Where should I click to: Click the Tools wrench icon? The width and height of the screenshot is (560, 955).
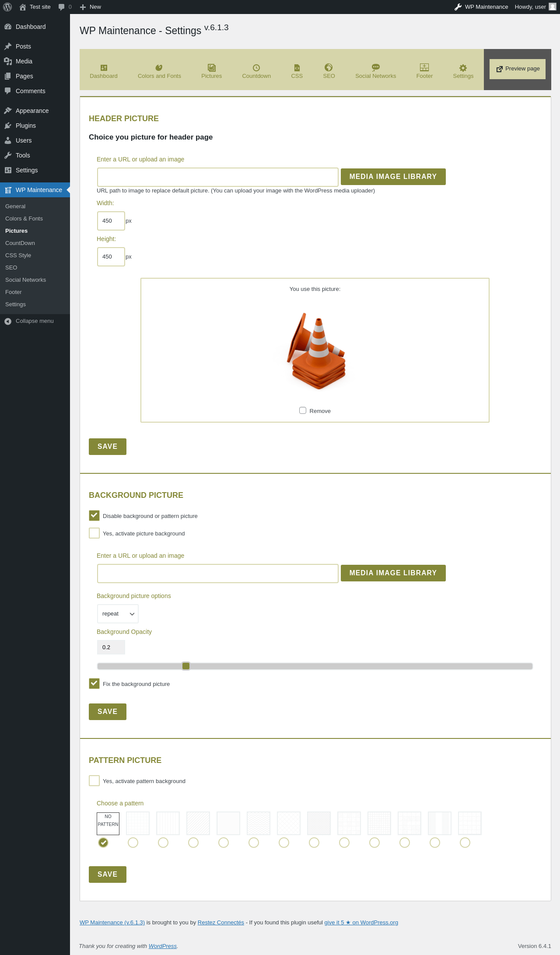click(8, 155)
